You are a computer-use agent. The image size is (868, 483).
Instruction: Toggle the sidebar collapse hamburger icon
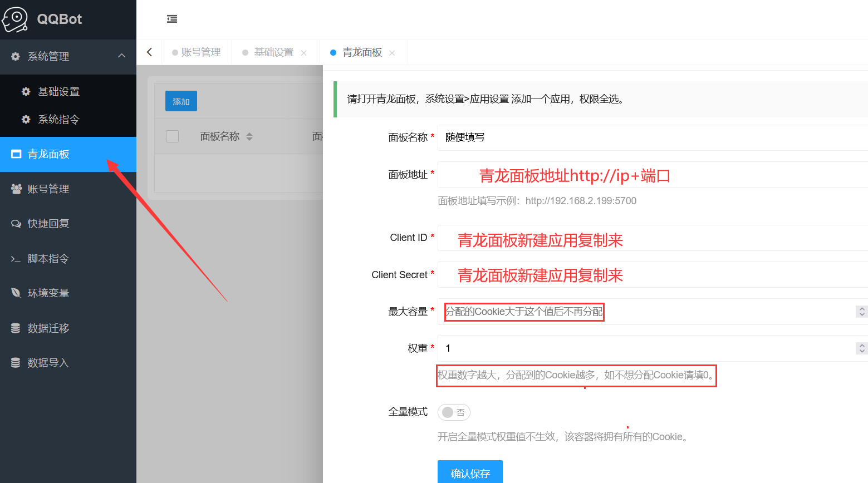click(x=172, y=19)
